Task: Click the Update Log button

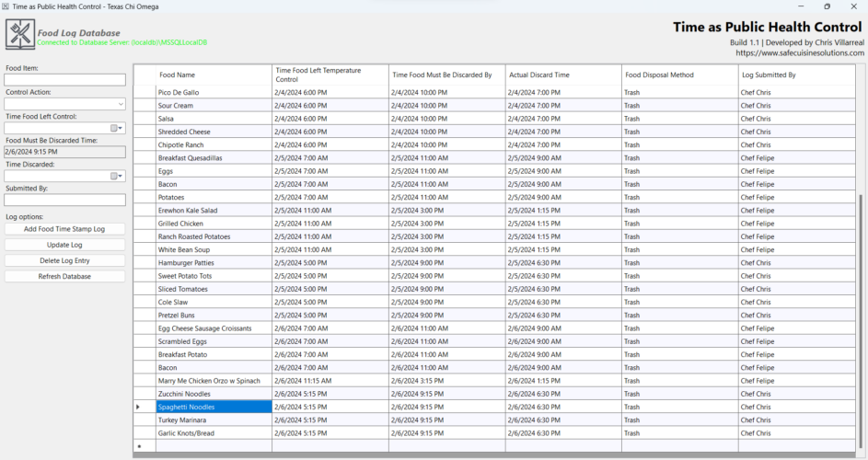Action: coord(64,245)
